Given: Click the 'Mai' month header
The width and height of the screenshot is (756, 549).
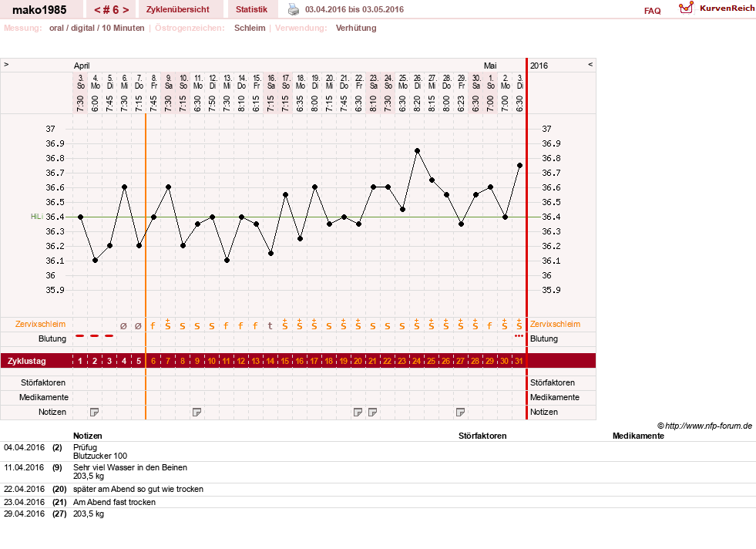Looking at the screenshot, I should [x=490, y=66].
